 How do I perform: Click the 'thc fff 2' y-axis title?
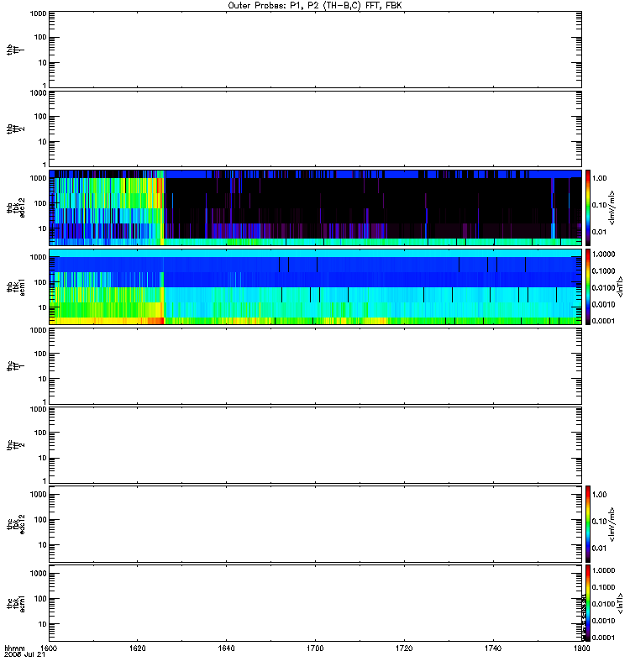pyautogui.click(x=16, y=445)
